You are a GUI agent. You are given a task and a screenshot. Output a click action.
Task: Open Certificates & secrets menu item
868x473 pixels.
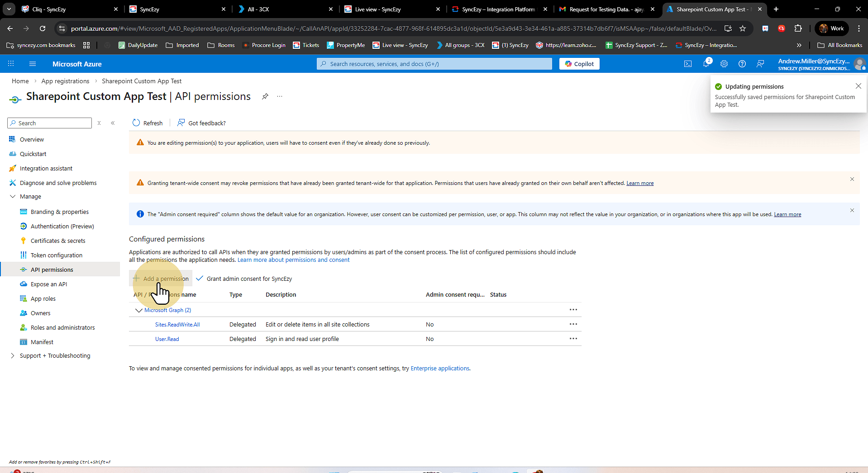(58, 241)
